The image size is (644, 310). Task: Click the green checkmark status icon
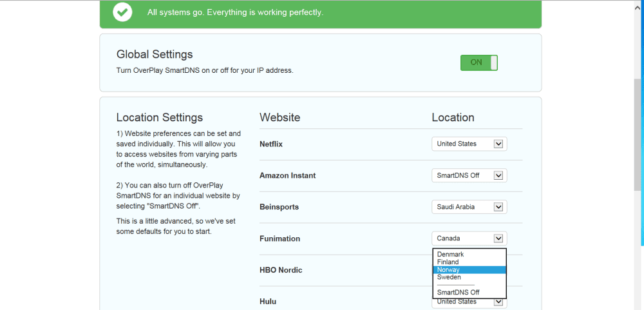tap(122, 12)
